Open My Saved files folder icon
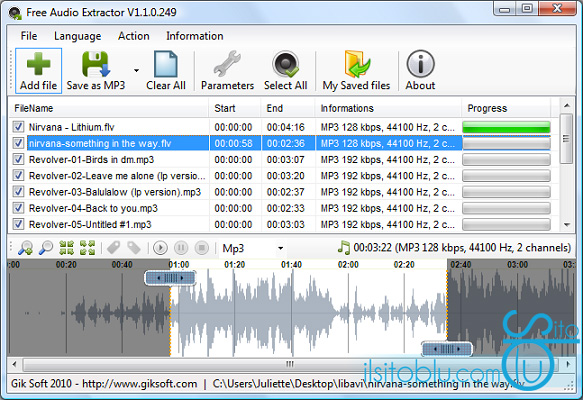 [356, 64]
